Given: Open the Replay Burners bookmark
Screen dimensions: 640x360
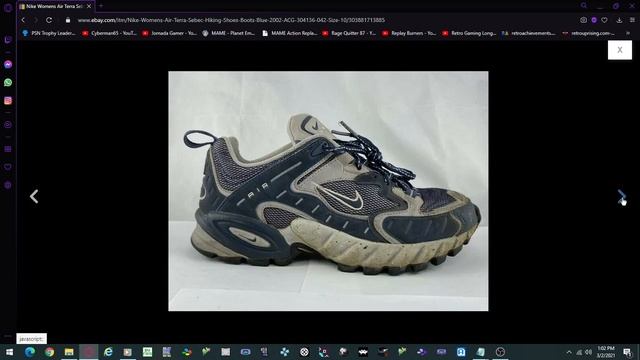Looking at the screenshot, I should [x=409, y=33].
